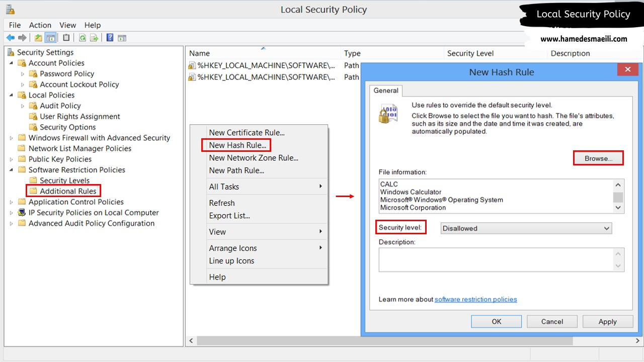644x362 pixels.
Task: Toggle the Show/Hide Console Tree icon
Action: click(50, 38)
